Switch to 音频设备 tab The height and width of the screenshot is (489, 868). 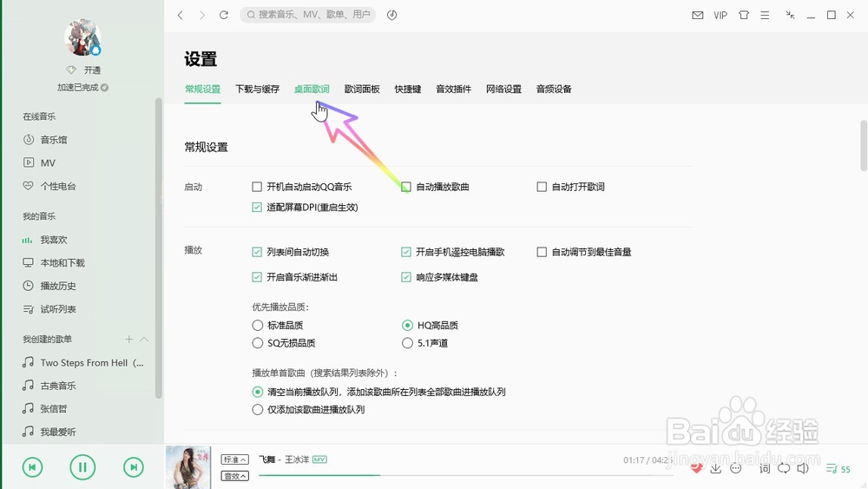click(554, 89)
